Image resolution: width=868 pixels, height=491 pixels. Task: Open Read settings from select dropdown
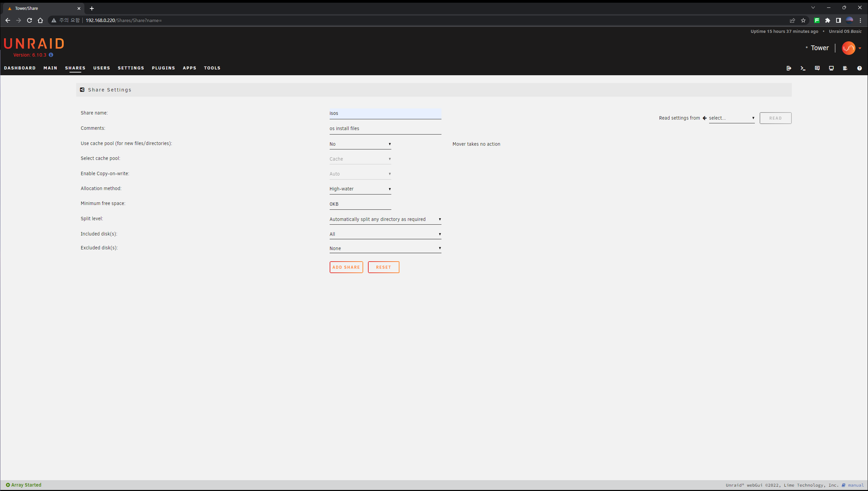coord(731,118)
